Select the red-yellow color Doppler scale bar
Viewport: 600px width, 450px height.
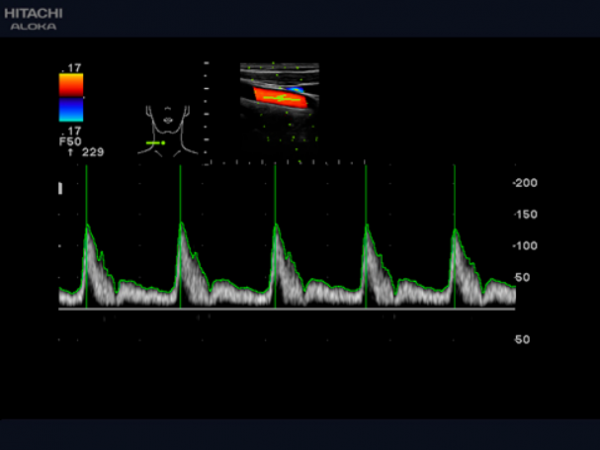[71, 85]
